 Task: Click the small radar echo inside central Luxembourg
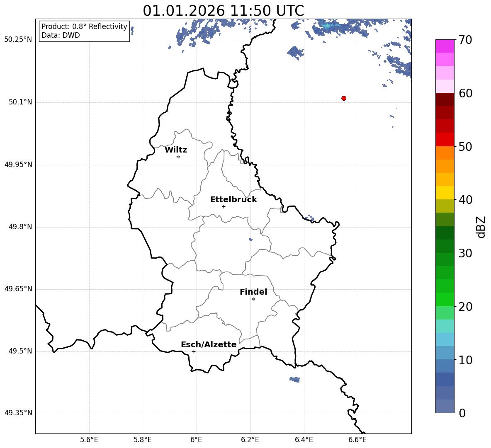coord(250,240)
